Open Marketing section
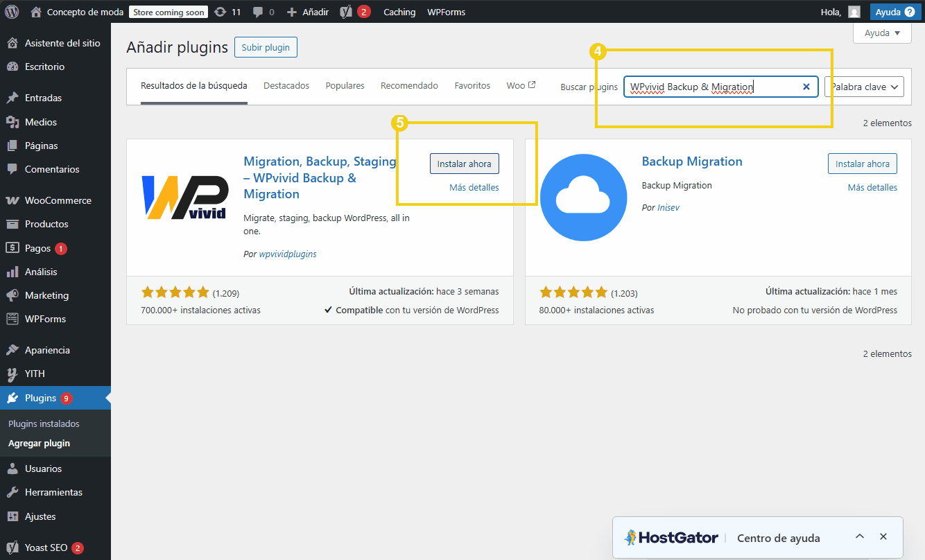925x560 pixels. [55, 295]
